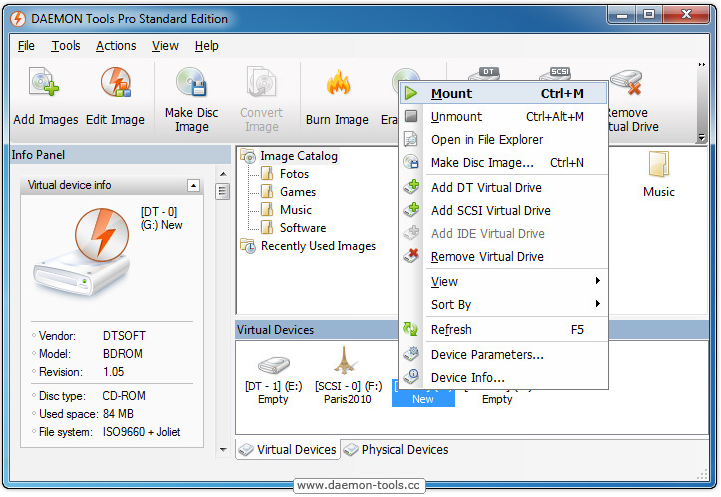Open the File menu

(26, 46)
